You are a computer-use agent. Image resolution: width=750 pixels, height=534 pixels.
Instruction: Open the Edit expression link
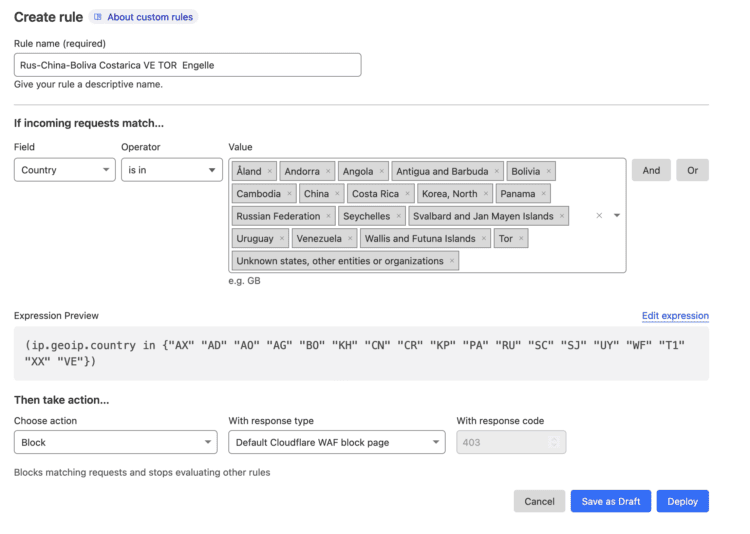click(675, 316)
